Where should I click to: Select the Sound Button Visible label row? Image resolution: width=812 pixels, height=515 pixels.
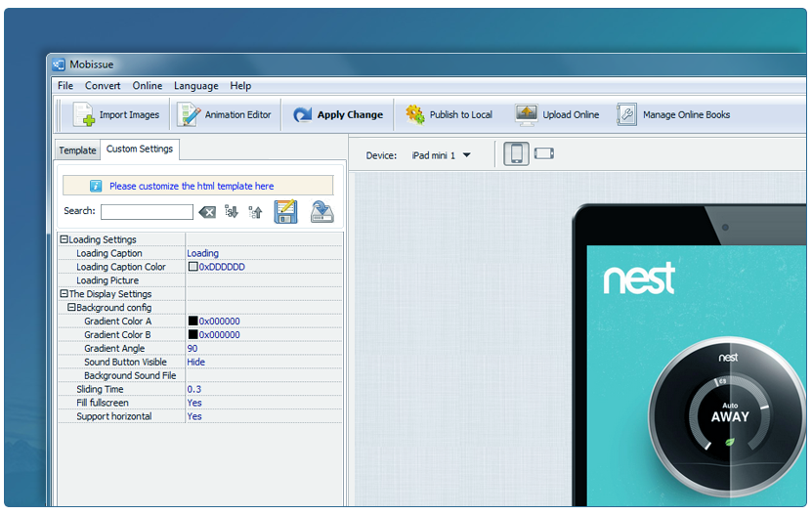pos(125,363)
